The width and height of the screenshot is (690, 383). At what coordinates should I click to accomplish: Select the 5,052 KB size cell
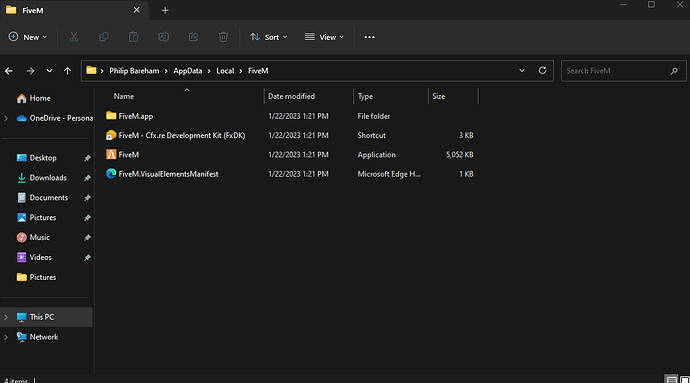pyautogui.click(x=459, y=155)
